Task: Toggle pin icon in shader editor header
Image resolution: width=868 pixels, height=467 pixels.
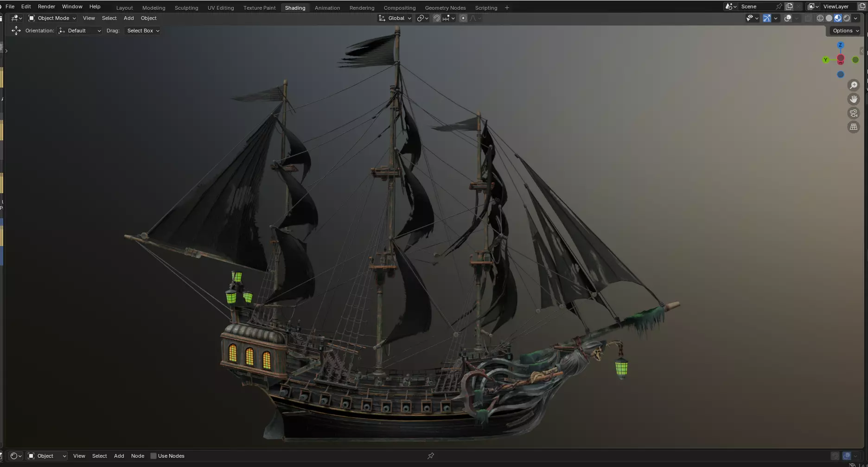Action: pos(431,456)
